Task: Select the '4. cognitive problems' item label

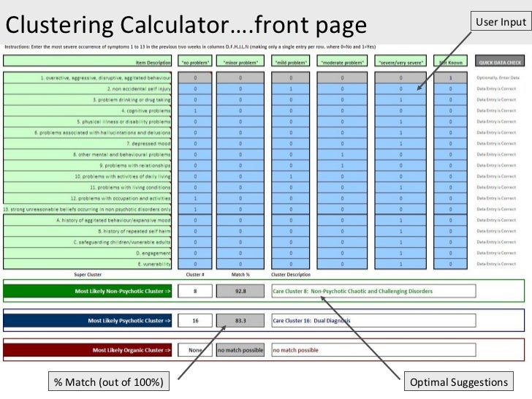Action: click(88, 110)
